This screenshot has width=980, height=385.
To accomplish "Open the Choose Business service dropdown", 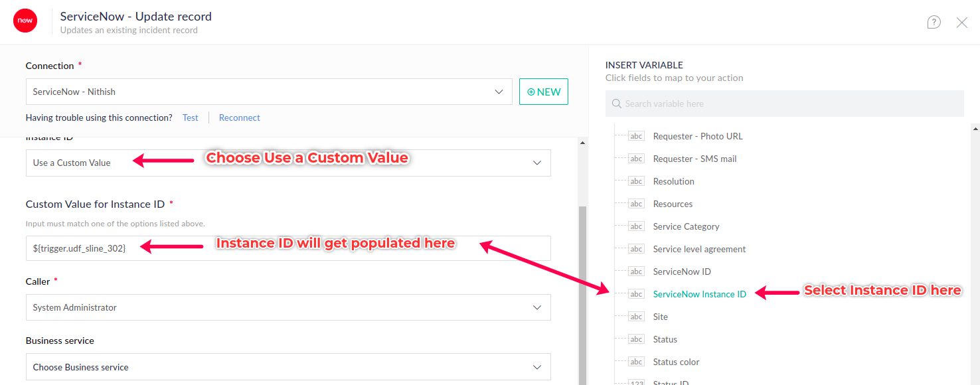I will [x=536, y=367].
